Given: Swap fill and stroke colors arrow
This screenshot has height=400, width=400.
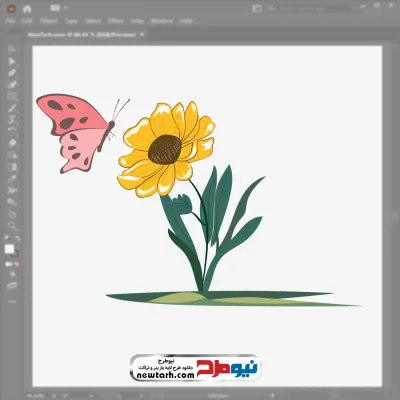Looking at the screenshot, I should point(18,239).
